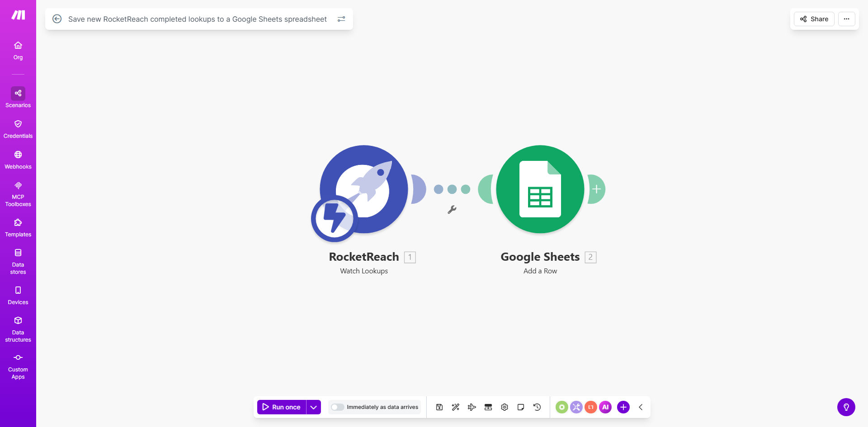Open the explain flow airplane icon

[x=472, y=407]
